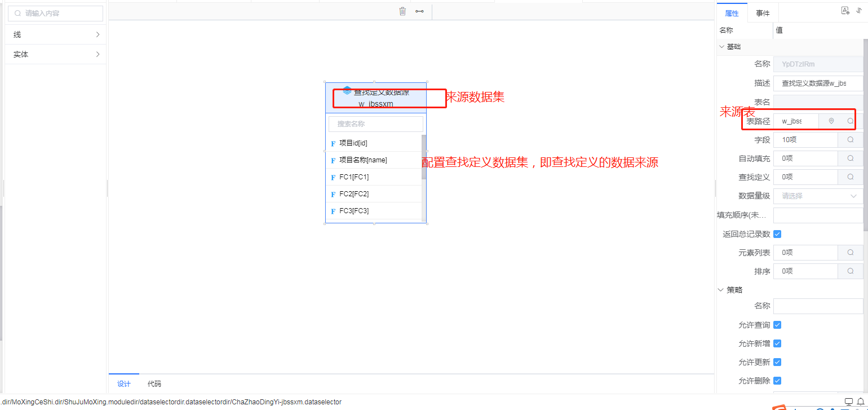
Task: Click the connector line icon in toolbar
Action: [419, 11]
